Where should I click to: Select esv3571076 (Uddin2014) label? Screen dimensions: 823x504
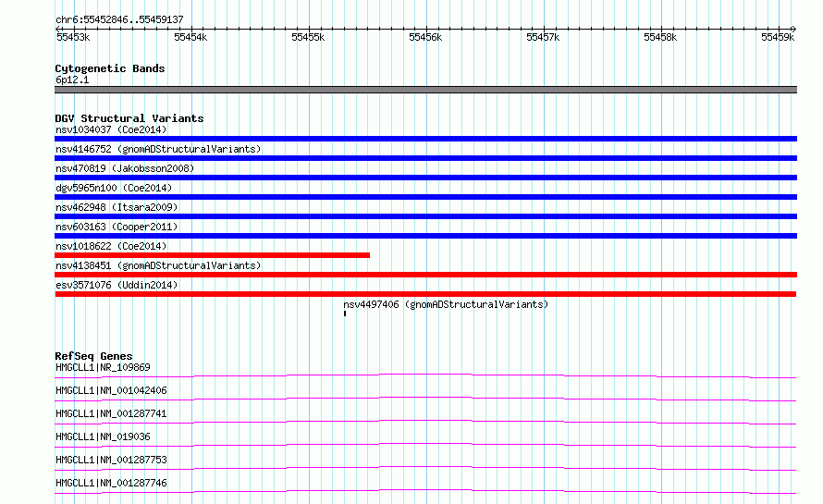click(x=117, y=285)
